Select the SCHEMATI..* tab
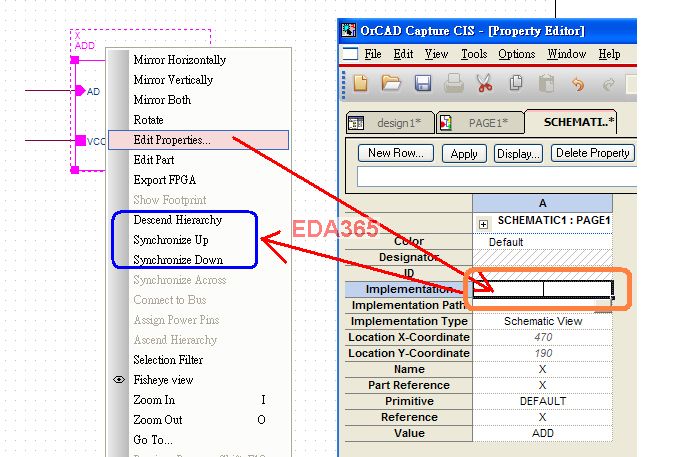This screenshot has height=457, width=673. 571,122
